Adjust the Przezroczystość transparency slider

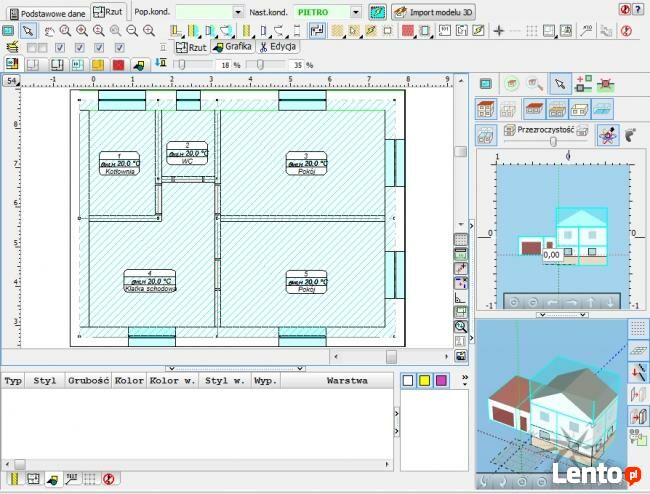point(554,141)
